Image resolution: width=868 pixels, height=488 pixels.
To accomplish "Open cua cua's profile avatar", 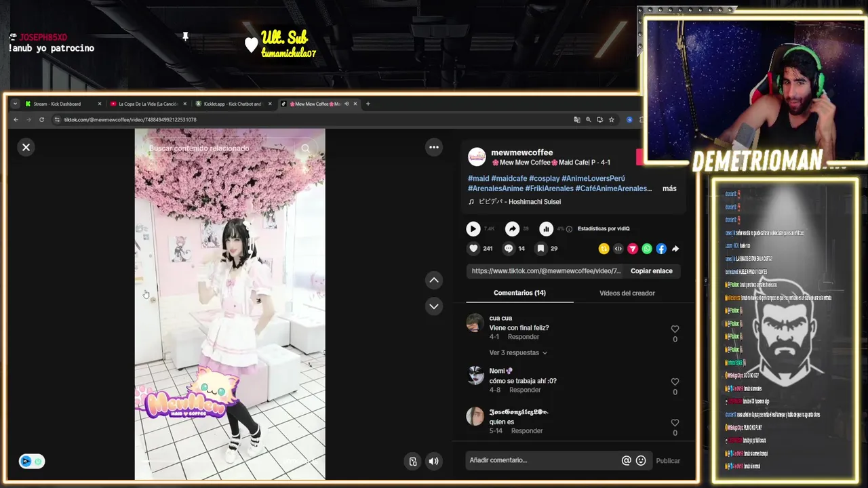I will point(475,323).
